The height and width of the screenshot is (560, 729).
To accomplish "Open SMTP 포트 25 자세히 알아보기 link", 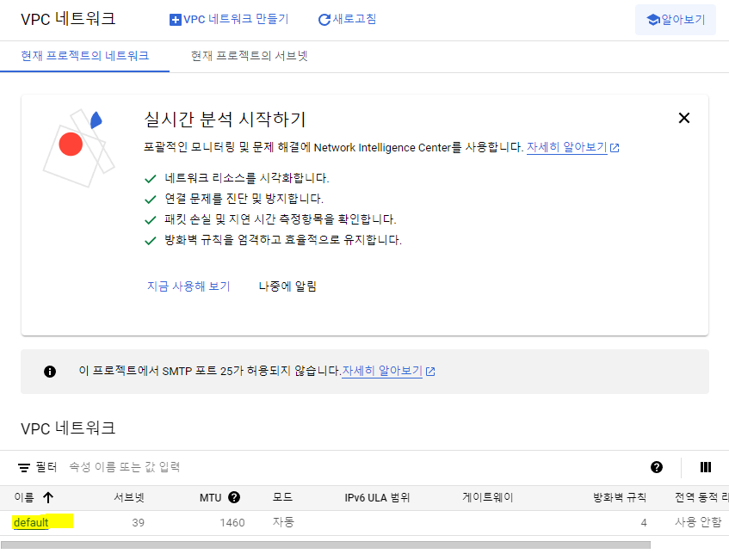I will pos(381,371).
